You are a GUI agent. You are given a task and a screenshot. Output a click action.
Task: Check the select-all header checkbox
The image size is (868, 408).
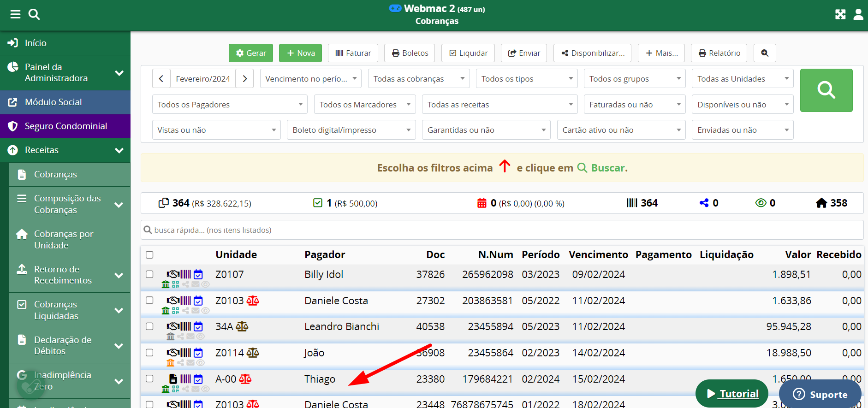tap(149, 255)
